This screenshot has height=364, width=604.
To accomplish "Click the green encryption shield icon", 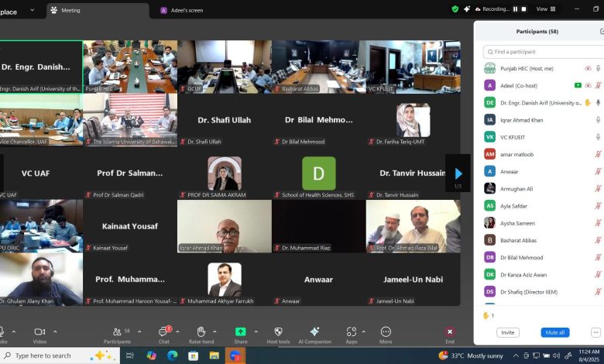I will click(455, 9).
